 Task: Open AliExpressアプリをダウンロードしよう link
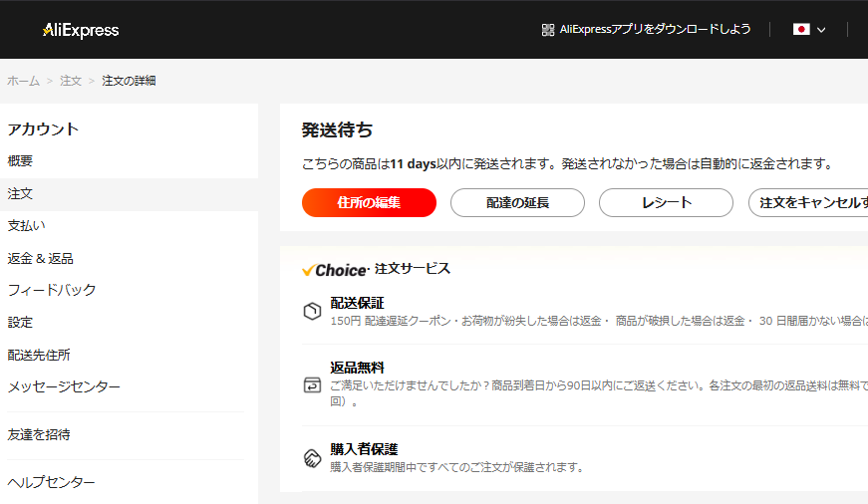[x=655, y=29]
